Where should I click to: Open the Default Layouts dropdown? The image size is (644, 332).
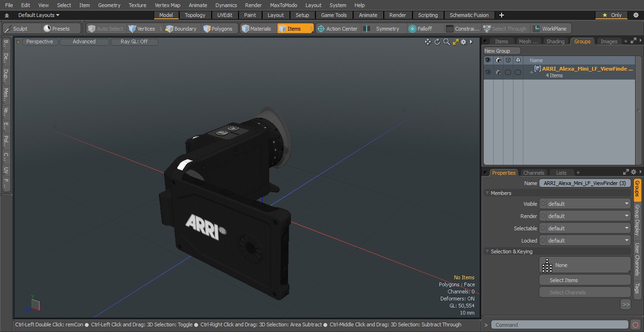(x=39, y=15)
